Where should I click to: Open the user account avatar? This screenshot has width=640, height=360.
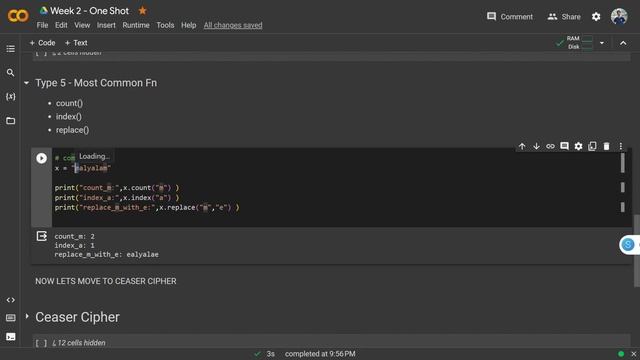point(619,16)
